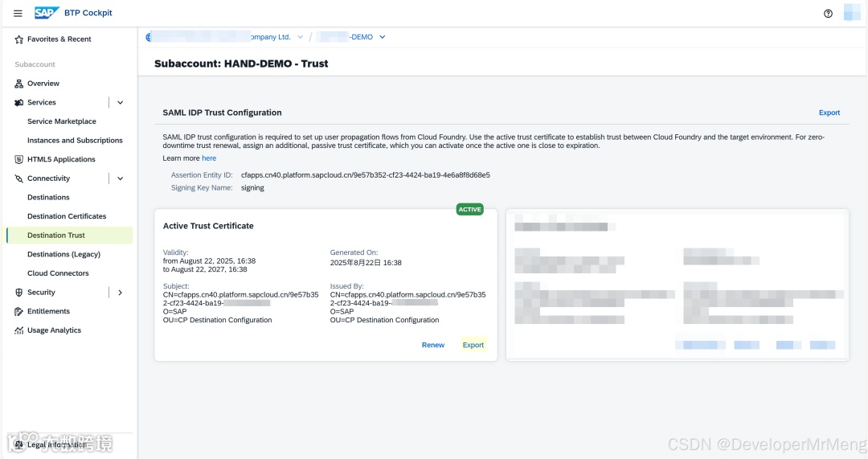The height and width of the screenshot is (459, 868).
Task: Open the DEMO subaccount breadcrumb dropdown
Action: click(x=382, y=37)
